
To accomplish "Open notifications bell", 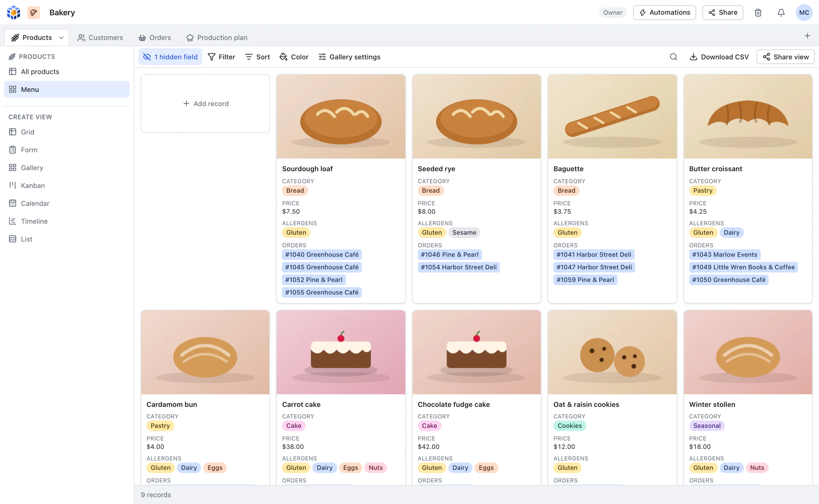I will [781, 13].
